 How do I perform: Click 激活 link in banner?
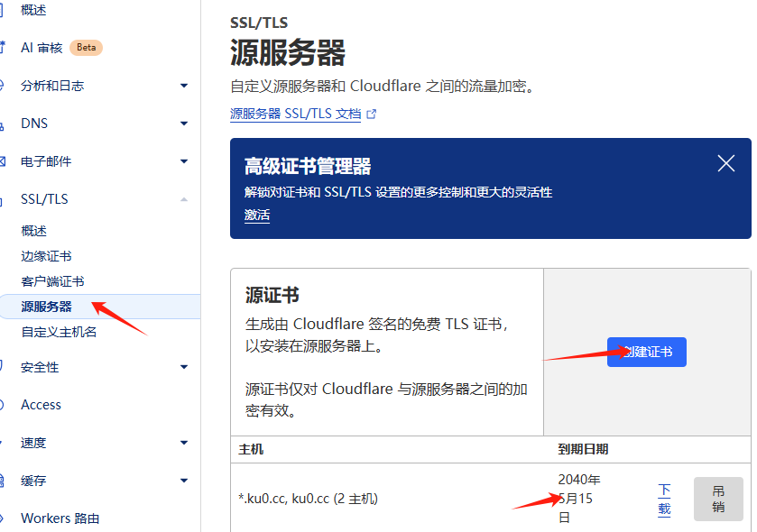click(x=257, y=215)
